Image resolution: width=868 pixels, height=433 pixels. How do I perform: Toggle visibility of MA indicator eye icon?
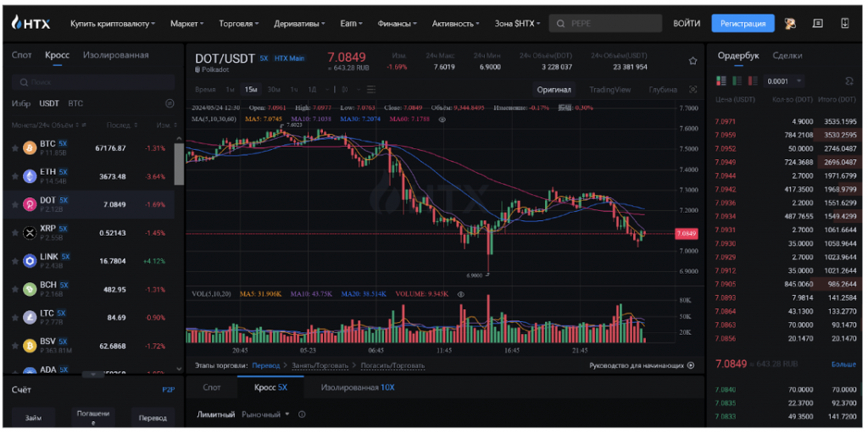(442, 119)
